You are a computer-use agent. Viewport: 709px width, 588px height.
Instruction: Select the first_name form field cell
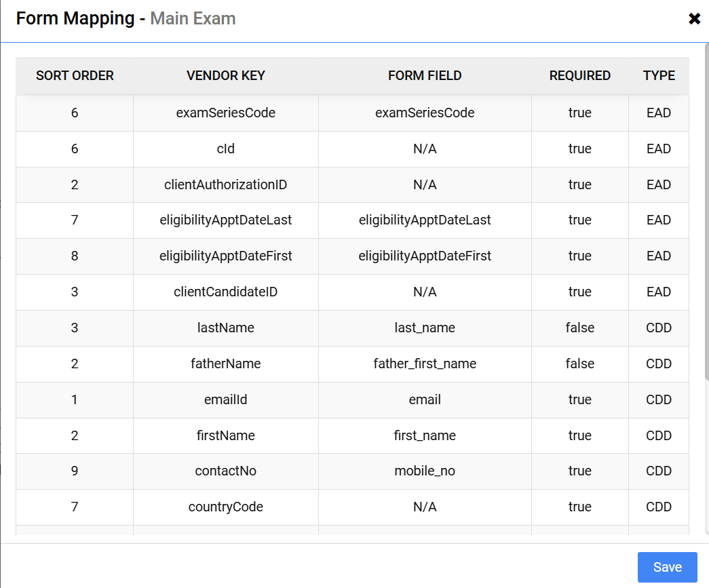pos(425,435)
